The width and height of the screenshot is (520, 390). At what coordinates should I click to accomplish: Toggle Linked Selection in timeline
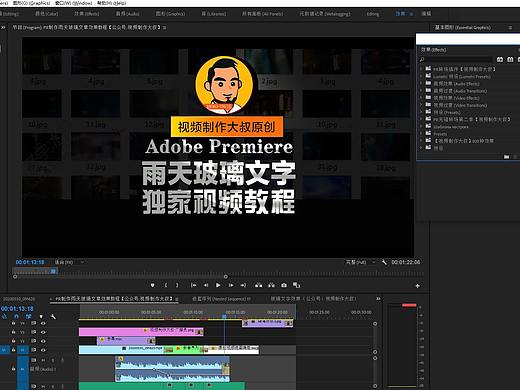(x=29, y=316)
